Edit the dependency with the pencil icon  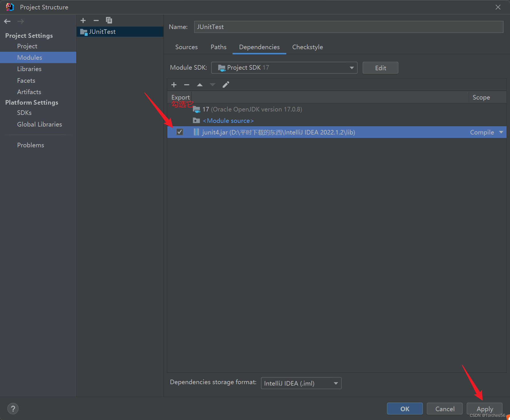[x=226, y=85]
